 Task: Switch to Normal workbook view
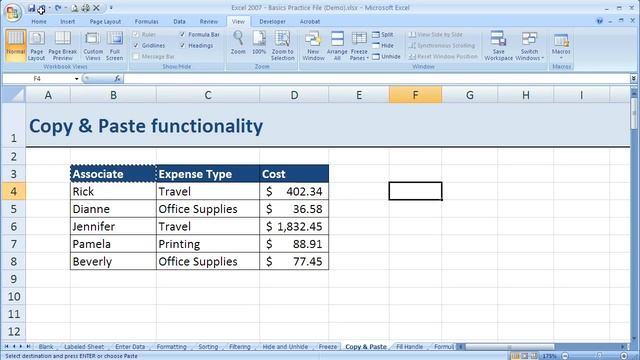click(16, 45)
